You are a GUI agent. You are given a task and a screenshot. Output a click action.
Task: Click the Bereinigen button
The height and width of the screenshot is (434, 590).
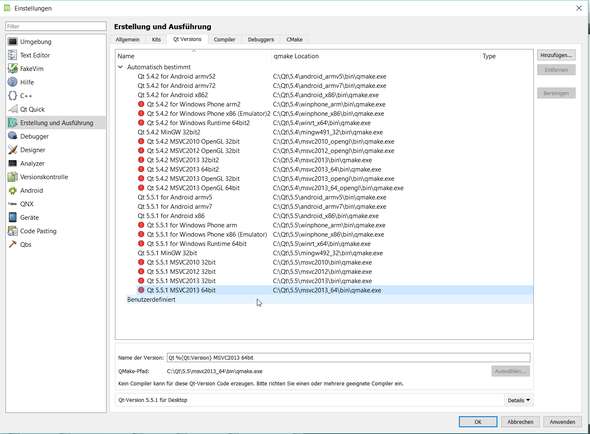tap(556, 93)
